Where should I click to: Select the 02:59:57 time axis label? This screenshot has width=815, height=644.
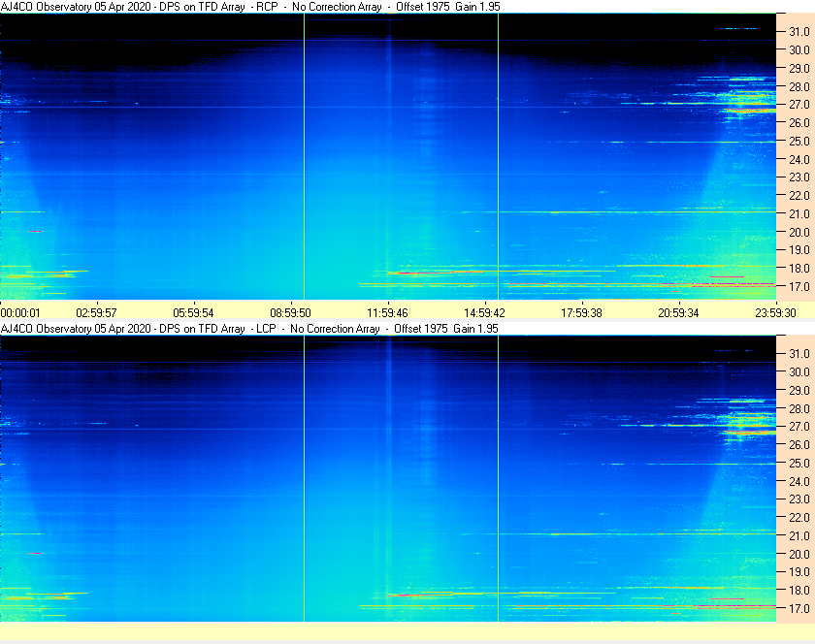pos(97,313)
